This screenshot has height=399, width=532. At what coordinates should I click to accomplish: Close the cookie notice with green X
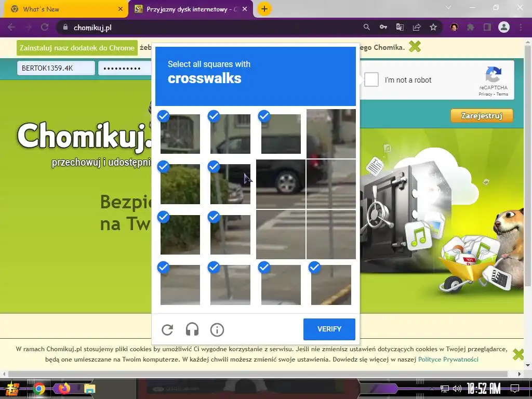click(x=518, y=354)
